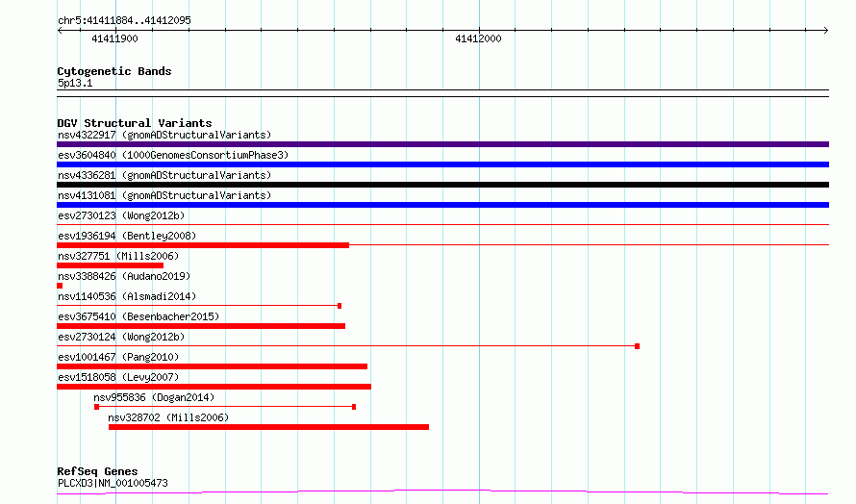Open the nsv4336281 gnomAD variant label
The image size is (856, 504).
(164, 175)
